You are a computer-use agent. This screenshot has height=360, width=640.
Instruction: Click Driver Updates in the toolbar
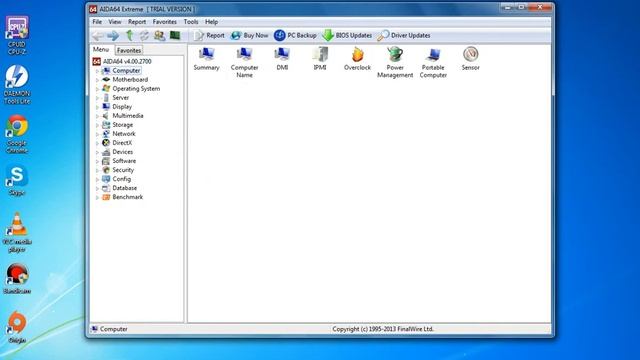point(404,36)
